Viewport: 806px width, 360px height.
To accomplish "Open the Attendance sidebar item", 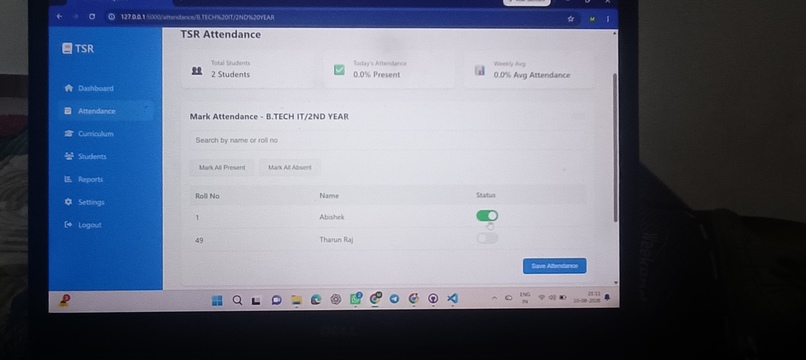I will point(106,111).
